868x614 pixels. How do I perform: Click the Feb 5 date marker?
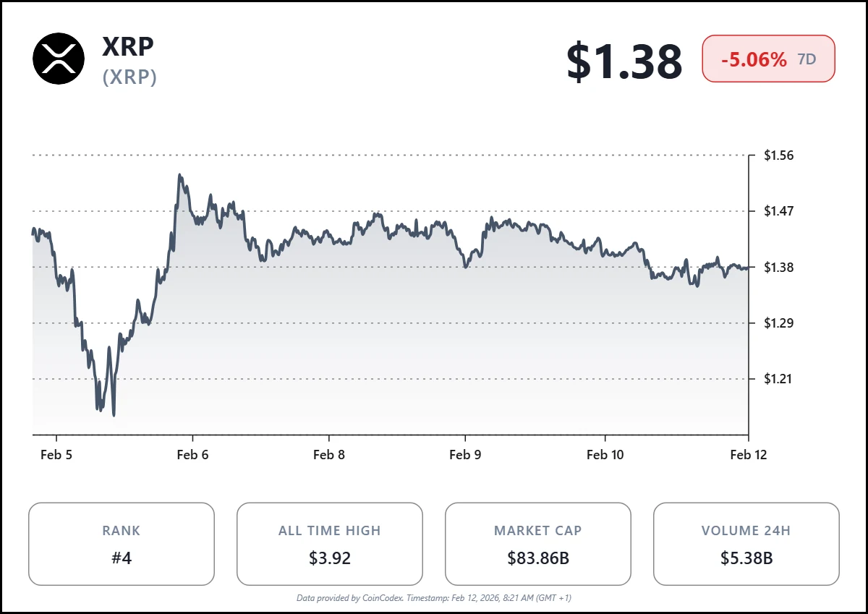click(56, 454)
